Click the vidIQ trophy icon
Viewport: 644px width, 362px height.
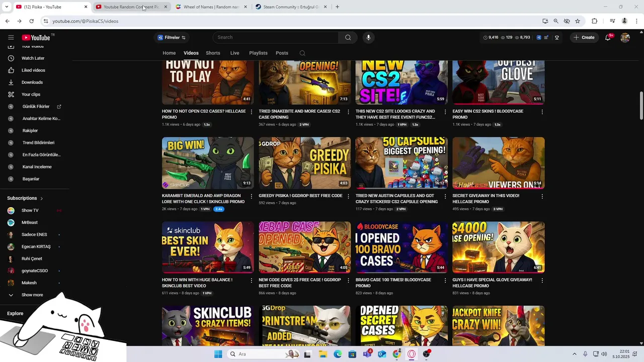(557, 37)
